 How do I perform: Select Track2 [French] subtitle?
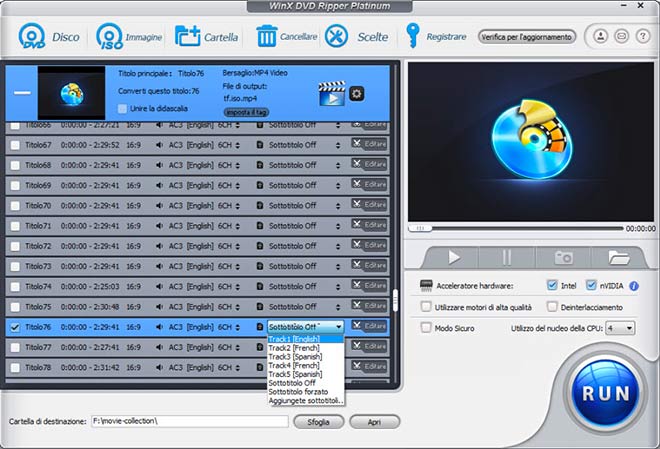(x=306, y=348)
